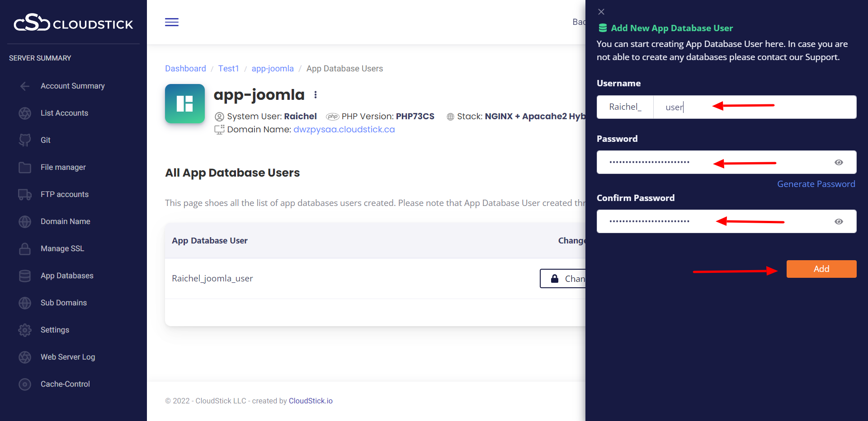Screen dimensions: 868x421
Task: Click the Git icon in sidebar
Action: pos(25,140)
